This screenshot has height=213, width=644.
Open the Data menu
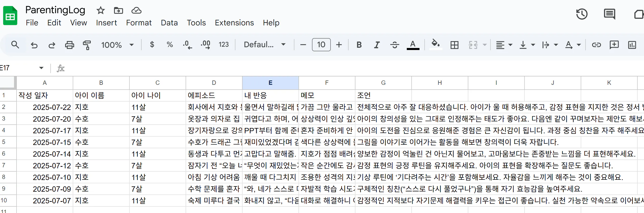(x=169, y=23)
